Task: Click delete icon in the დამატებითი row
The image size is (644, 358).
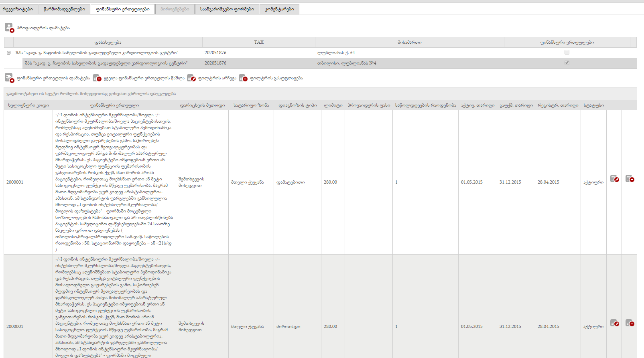Action: (x=630, y=179)
